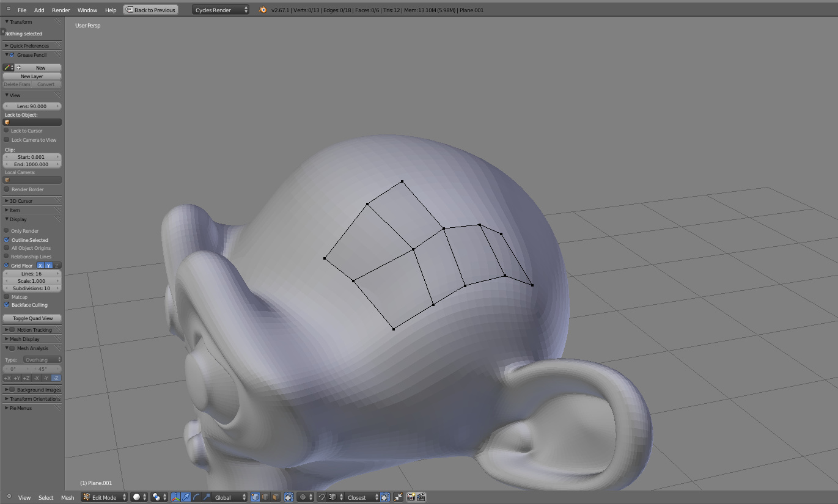Toggle limit selection to visible icon
The height and width of the screenshot is (504, 838).
289,497
